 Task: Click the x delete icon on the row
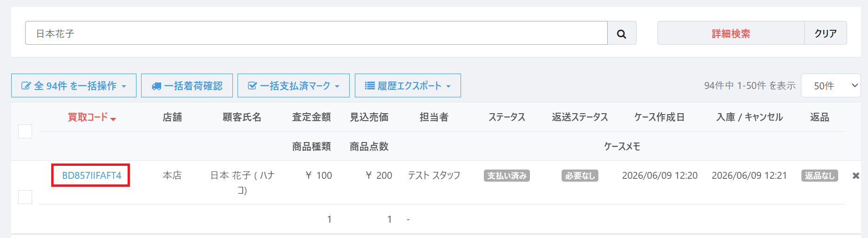(x=856, y=176)
